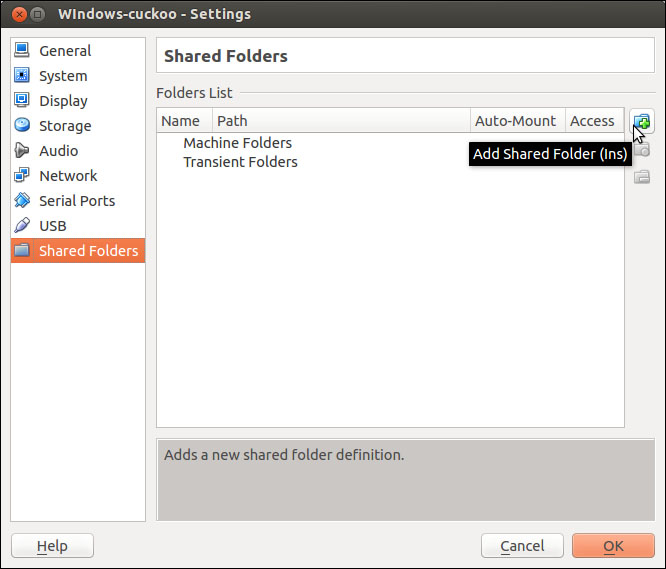Click the Access column header

pyautogui.click(x=594, y=121)
